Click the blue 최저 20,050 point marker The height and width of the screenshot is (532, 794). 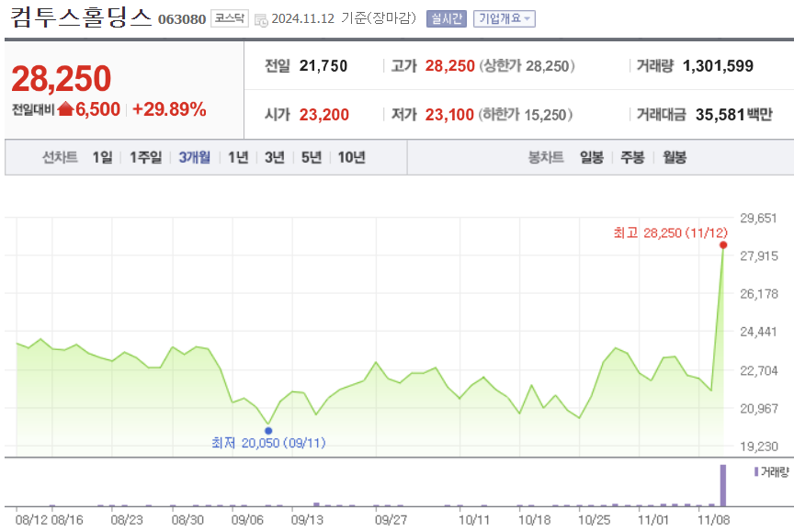pyautogui.click(x=268, y=431)
